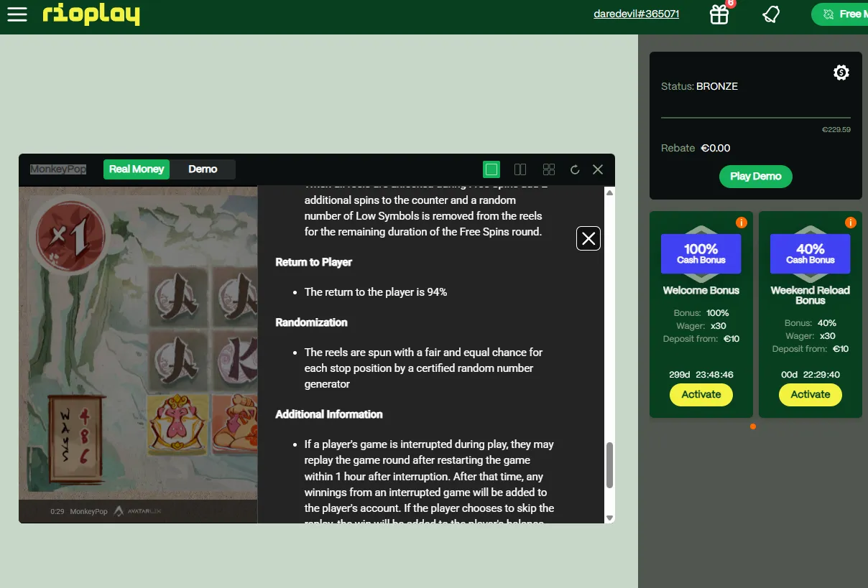Click the bronze status progress bar

click(756, 118)
